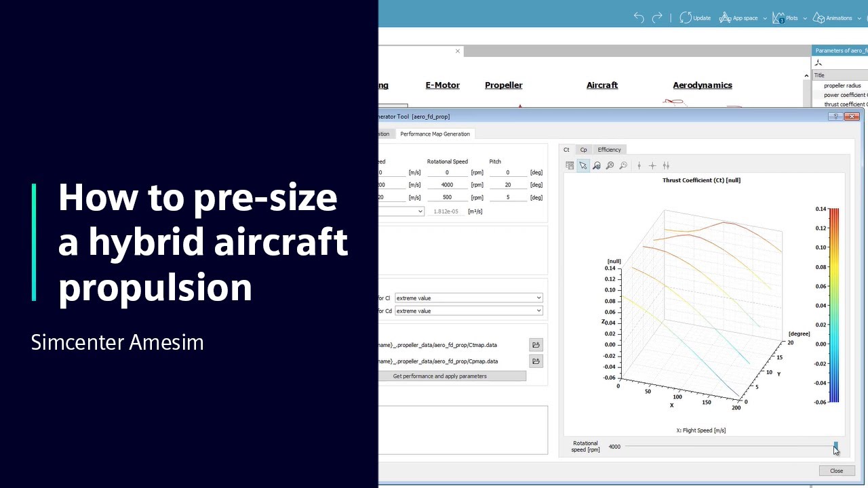Select the pointer arrow tool in plot toolbar
The width and height of the screenshot is (868, 488).
point(583,165)
